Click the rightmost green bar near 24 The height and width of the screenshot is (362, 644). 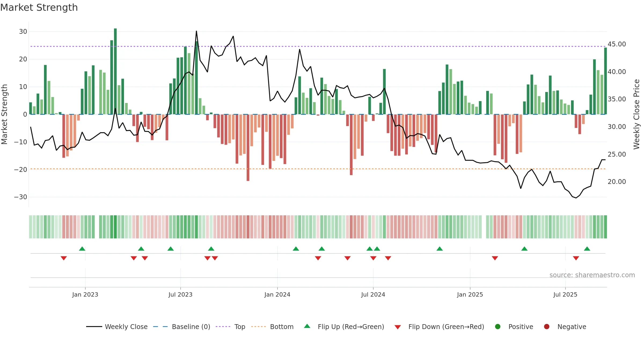click(x=605, y=81)
